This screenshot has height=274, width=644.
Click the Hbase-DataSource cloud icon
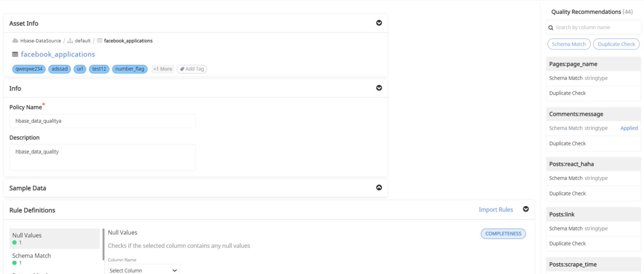(x=15, y=41)
